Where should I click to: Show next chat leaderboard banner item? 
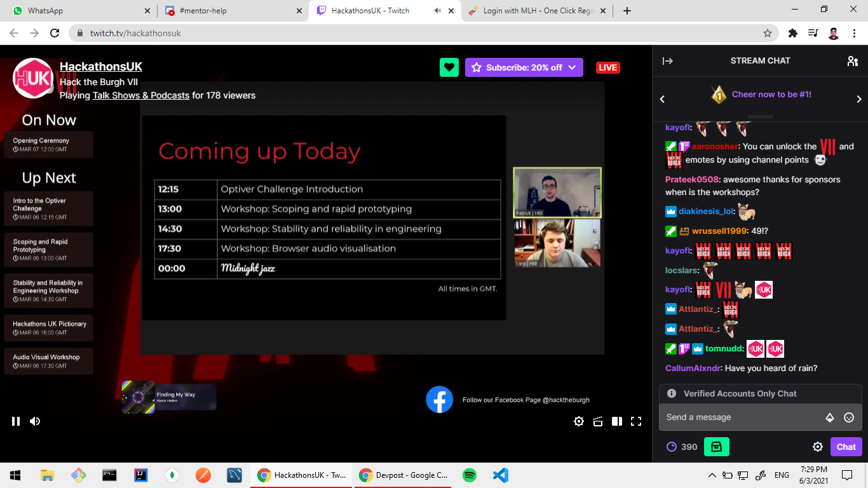[x=859, y=99]
